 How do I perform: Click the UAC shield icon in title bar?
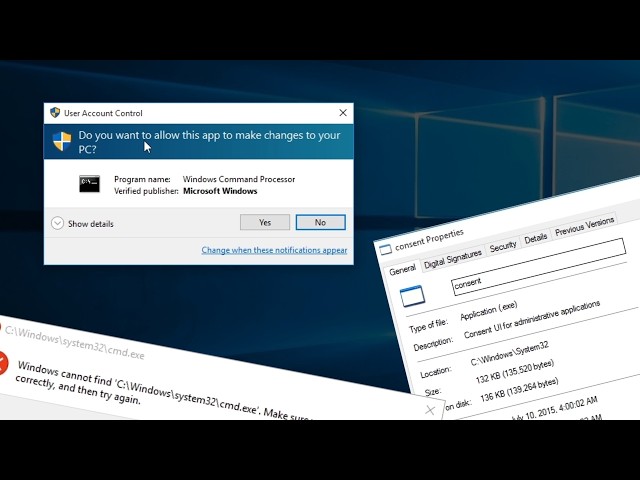click(55, 113)
